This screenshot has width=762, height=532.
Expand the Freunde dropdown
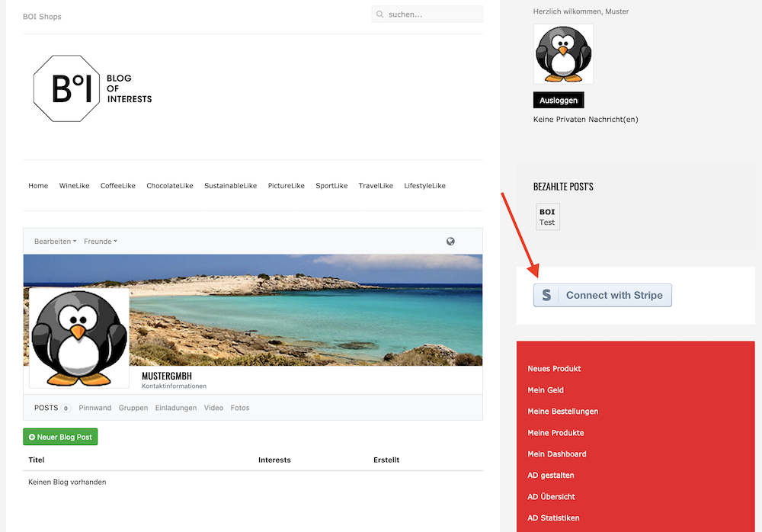pos(100,242)
